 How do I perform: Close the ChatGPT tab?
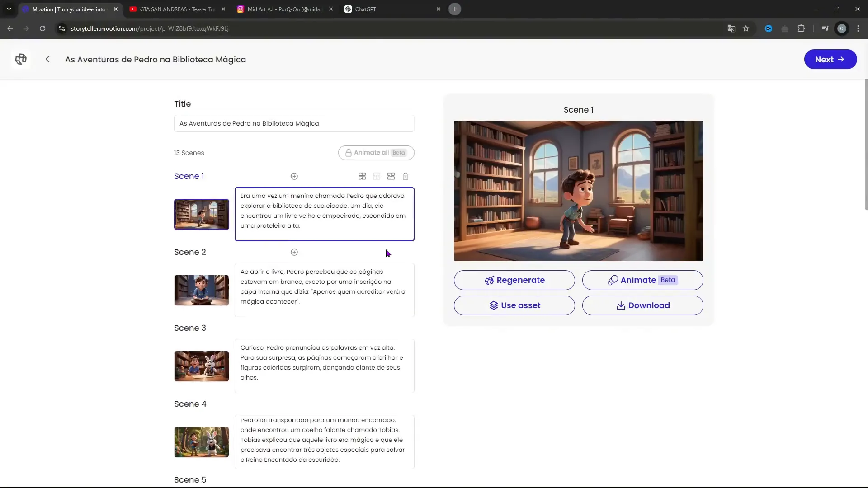[438, 9]
